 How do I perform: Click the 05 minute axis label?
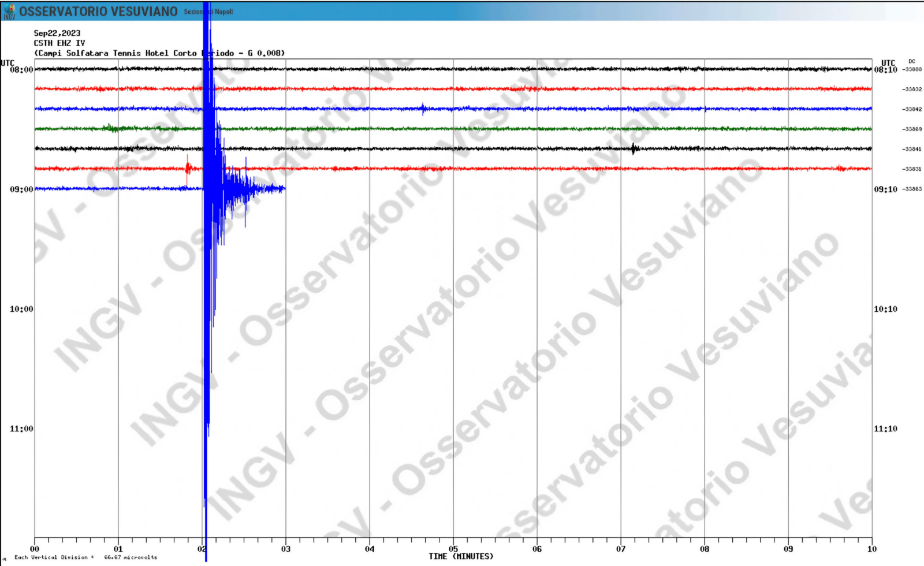(x=453, y=549)
